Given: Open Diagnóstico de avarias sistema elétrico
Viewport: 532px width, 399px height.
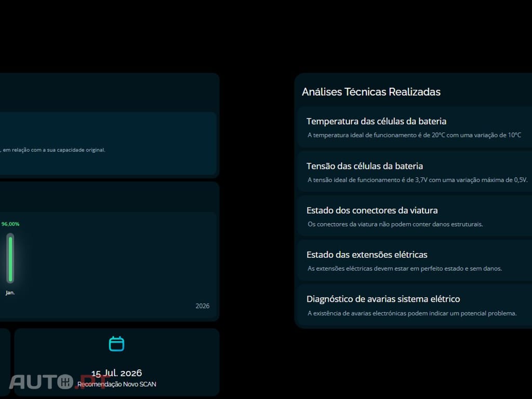Looking at the screenshot, I should click(x=383, y=299).
